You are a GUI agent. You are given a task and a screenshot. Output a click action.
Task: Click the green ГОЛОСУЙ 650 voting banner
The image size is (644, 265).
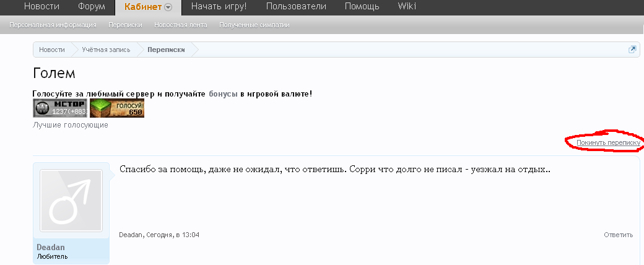116,108
